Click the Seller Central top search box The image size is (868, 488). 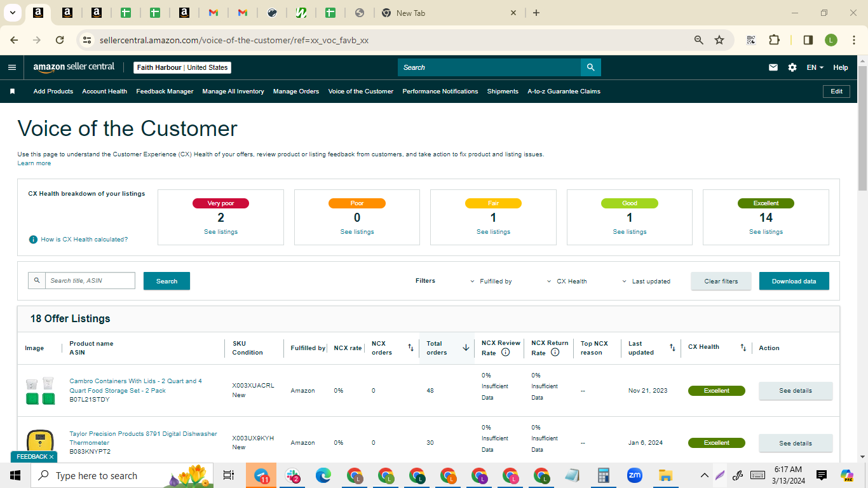tap(489, 67)
